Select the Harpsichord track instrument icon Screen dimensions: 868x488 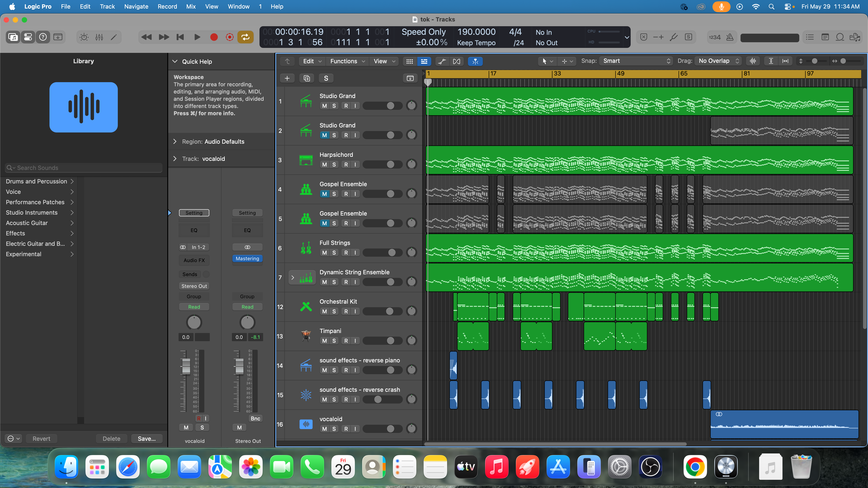pos(306,160)
